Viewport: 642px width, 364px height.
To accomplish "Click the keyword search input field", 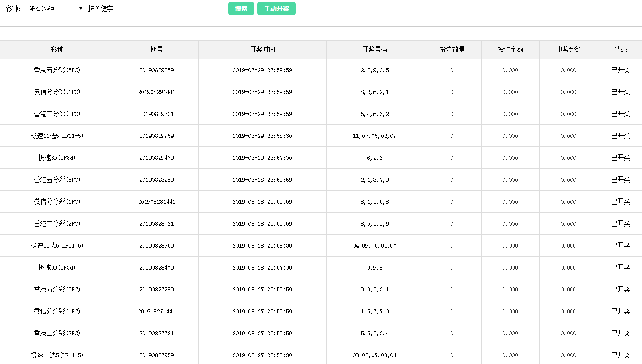I will tap(170, 9).
